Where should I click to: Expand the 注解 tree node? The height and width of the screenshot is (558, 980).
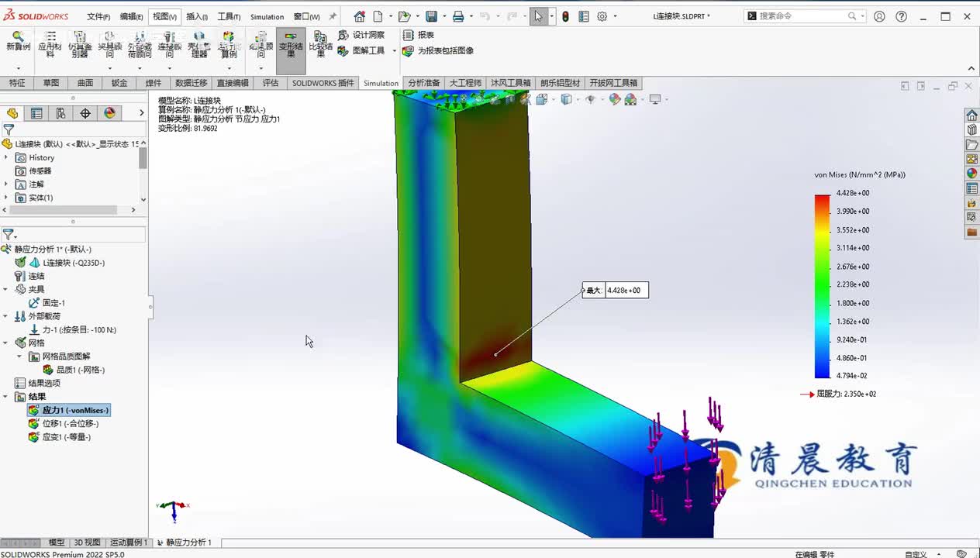(7, 184)
